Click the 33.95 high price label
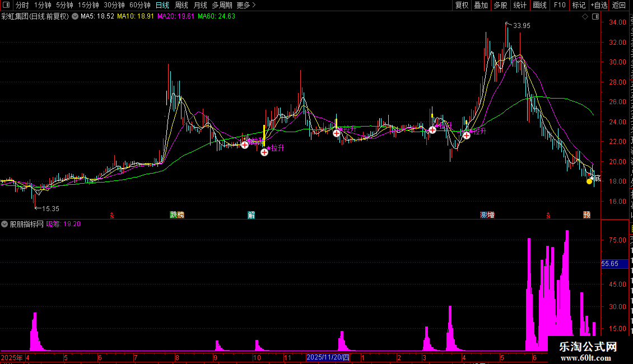This screenshot has width=633, height=364. coord(522,25)
